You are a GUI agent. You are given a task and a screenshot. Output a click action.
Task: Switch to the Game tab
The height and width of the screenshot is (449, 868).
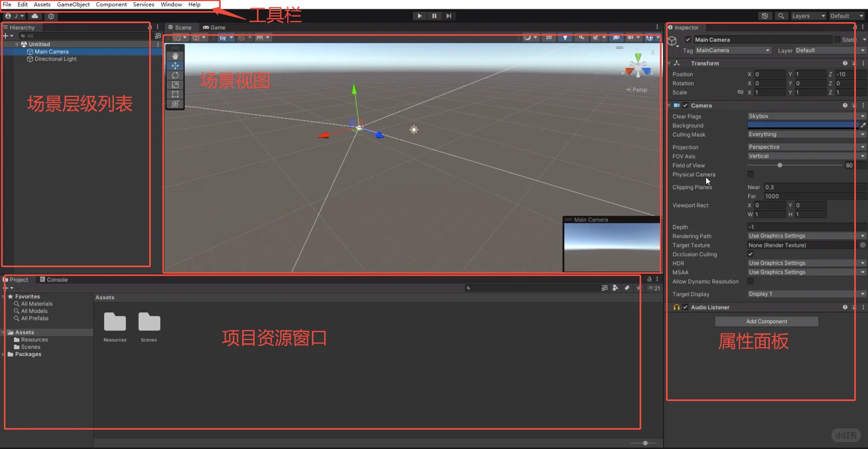214,28
